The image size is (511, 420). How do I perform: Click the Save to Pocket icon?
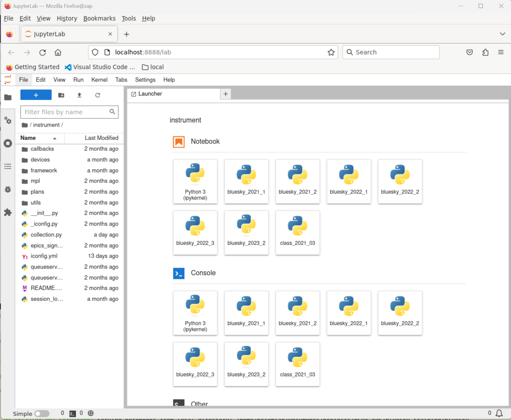470,52
